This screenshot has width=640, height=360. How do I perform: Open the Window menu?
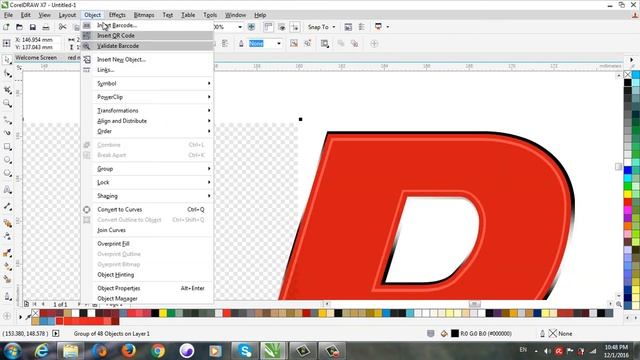[236, 15]
